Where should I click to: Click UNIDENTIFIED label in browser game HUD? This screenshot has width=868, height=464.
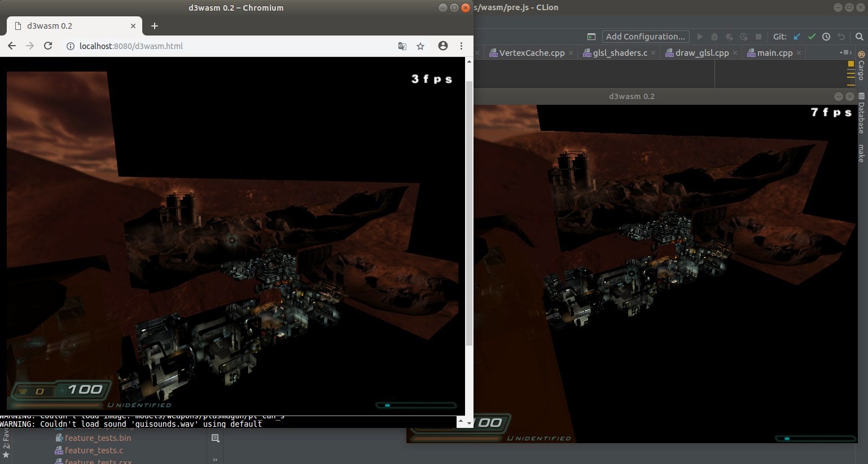pyautogui.click(x=140, y=405)
